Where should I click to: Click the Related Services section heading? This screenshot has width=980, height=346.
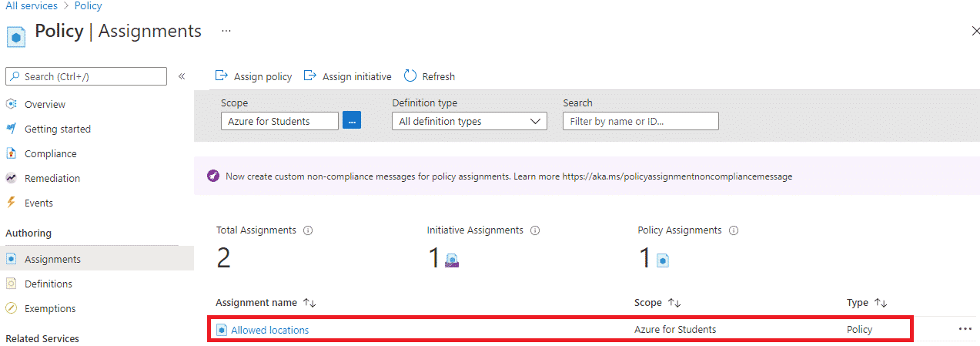coord(42,338)
